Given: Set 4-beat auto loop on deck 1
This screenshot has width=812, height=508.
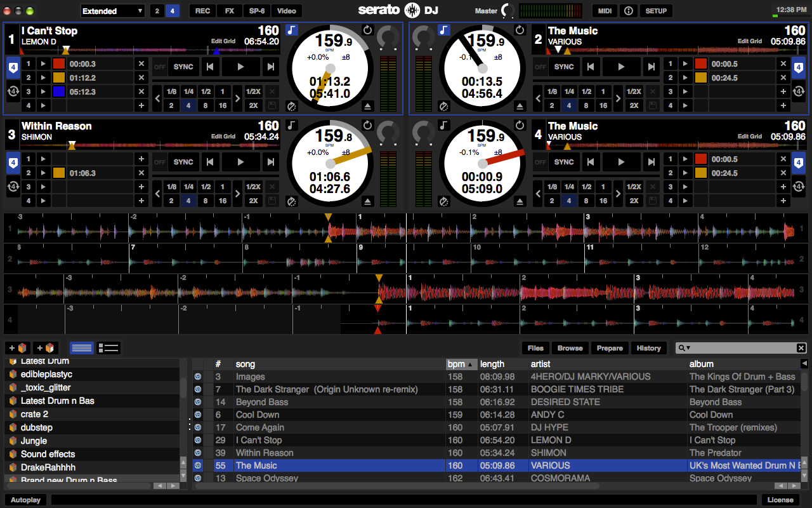Looking at the screenshot, I should click(188, 105).
